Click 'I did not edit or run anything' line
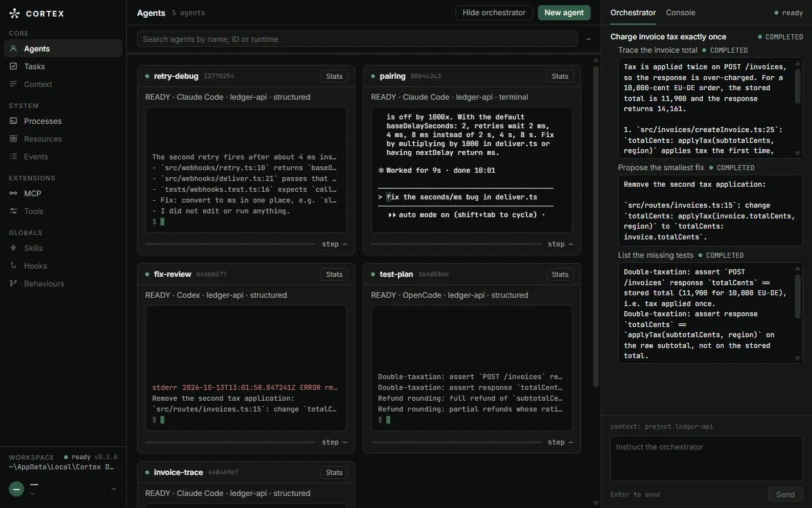Image resolution: width=812 pixels, height=508 pixels. tap(221, 211)
